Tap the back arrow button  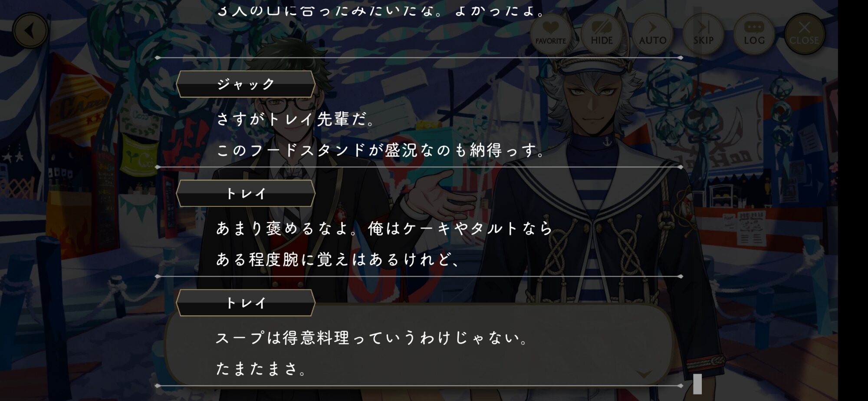coord(30,31)
